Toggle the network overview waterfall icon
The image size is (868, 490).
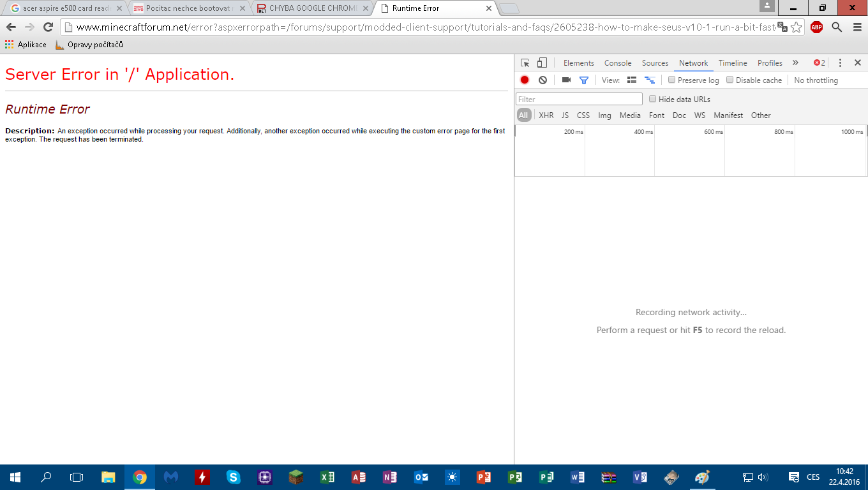click(650, 80)
